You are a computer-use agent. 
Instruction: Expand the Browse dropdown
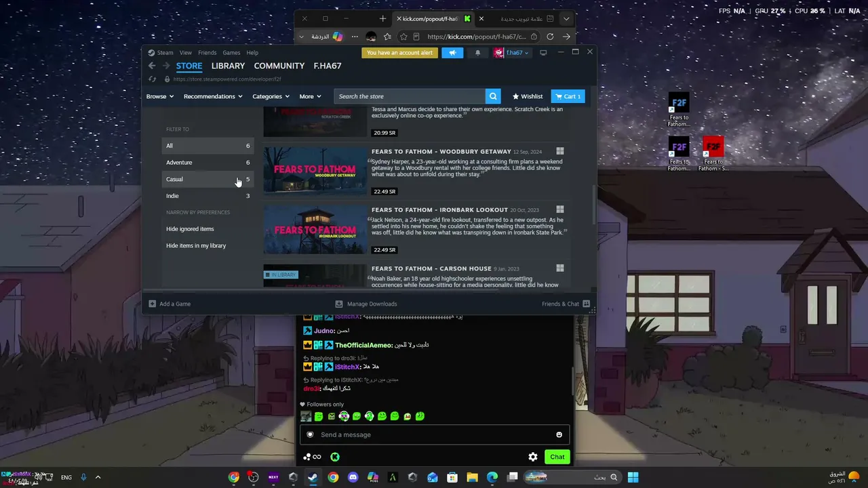[160, 96]
